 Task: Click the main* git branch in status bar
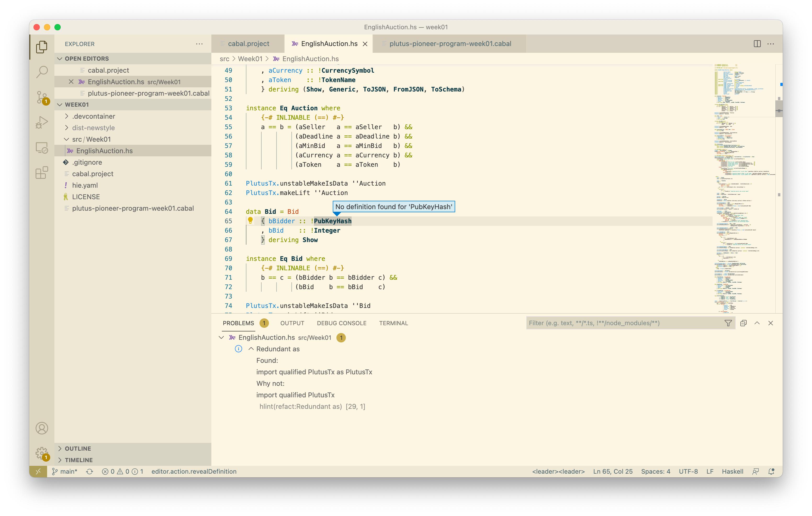(x=65, y=472)
